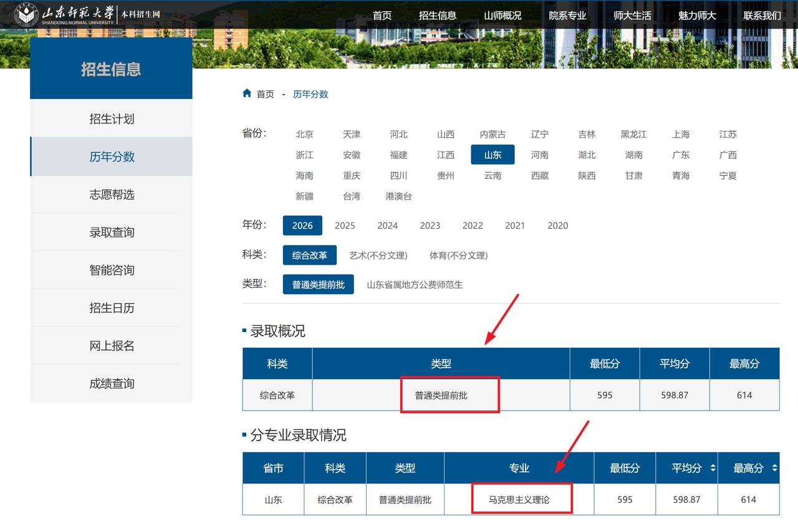The width and height of the screenshot is (798, 532).
Task: Choose province 江西
Action: (x=446, y=154)
